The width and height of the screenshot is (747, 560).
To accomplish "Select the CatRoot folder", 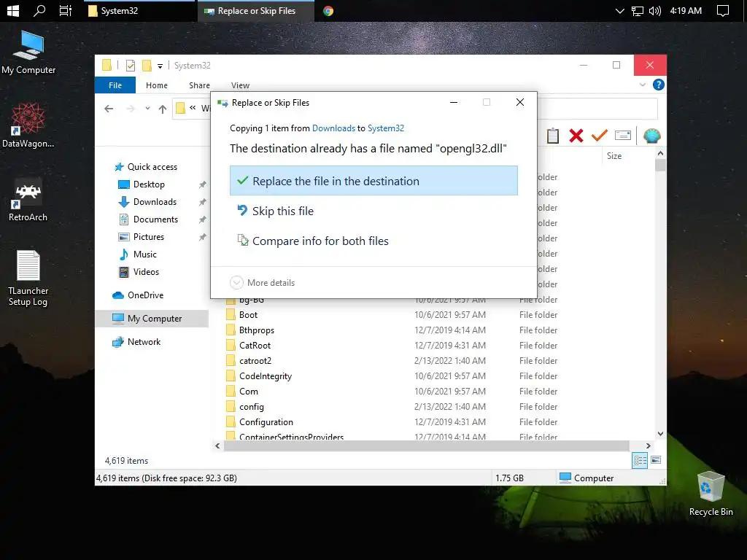I will (x=255, y=345).
